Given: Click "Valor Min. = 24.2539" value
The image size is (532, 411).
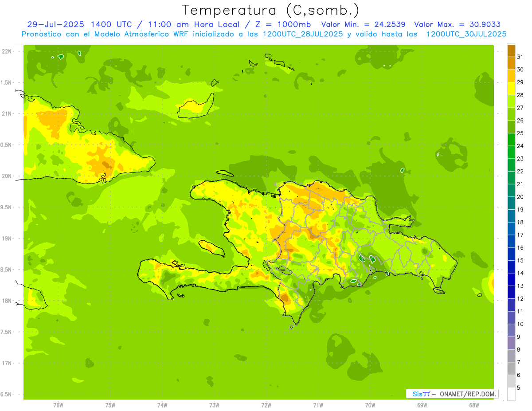Looking at the screenshot, I should click(363, 24).
